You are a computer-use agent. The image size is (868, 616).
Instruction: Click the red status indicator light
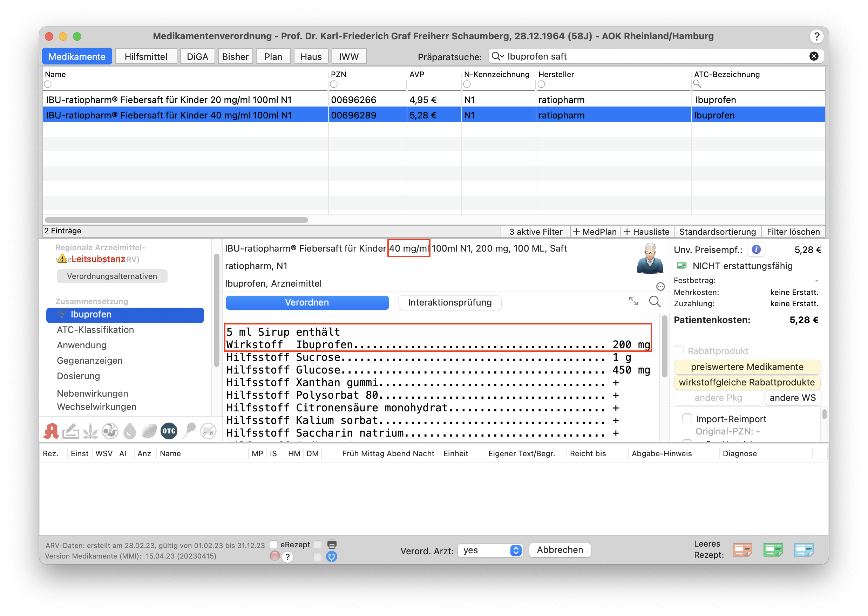(274, 556)
